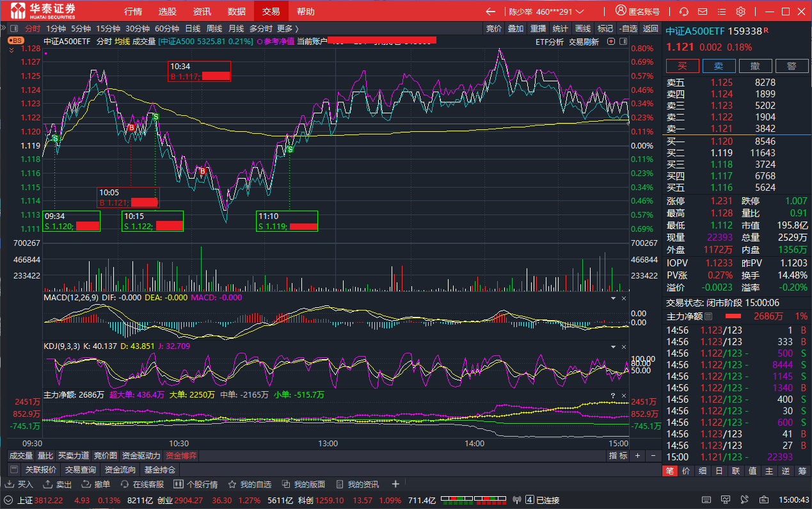Expand the MACD indicator panel dropdown arrow
Screen dimensions: 812x509
[613, 298]
